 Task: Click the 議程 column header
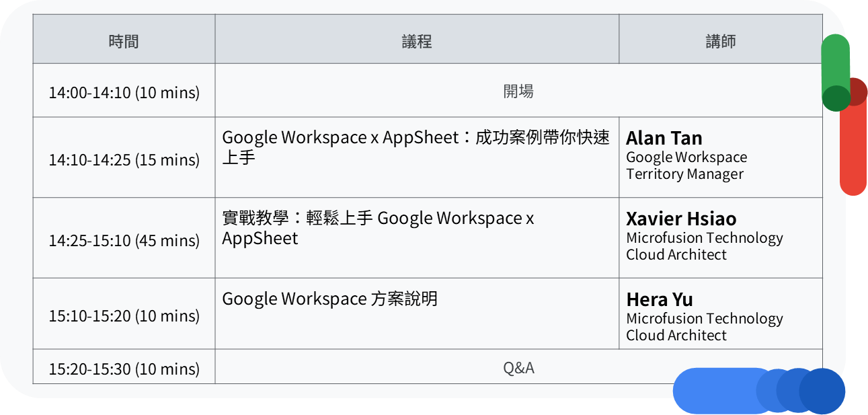point(417,41)
